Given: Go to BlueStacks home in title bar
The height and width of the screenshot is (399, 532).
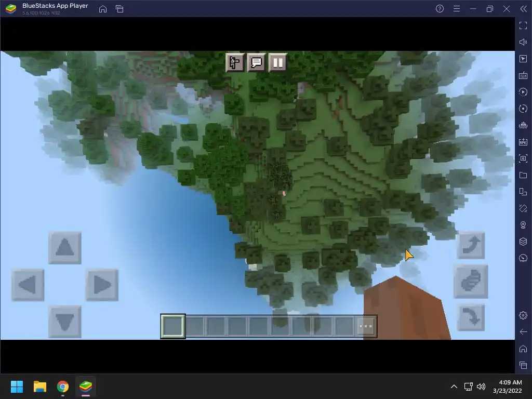Looking at the screenshot, I should tap(103, 9).
